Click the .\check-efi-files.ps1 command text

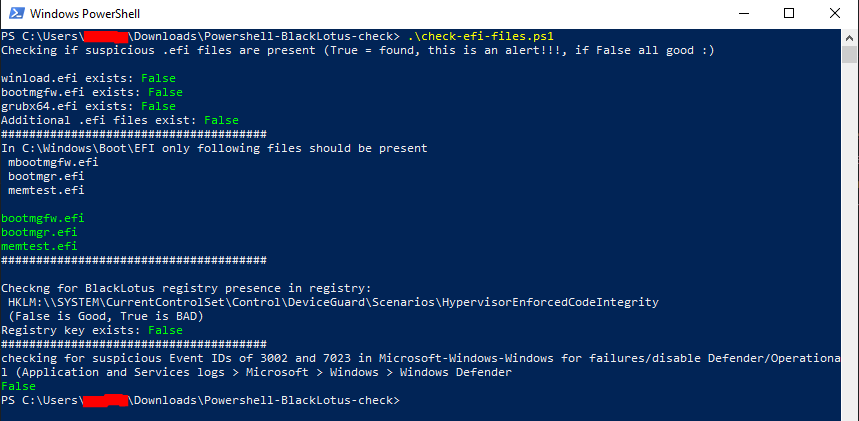(x=481, y=37)
